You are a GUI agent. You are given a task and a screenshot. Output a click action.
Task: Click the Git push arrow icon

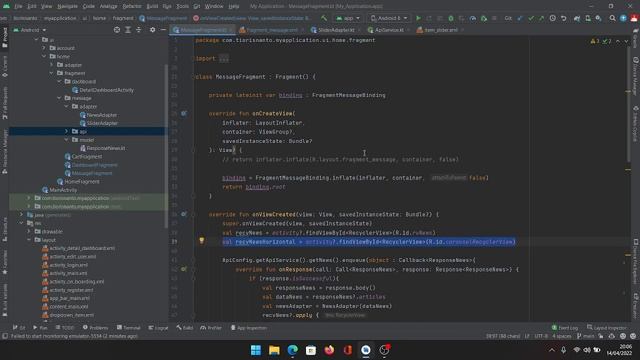coord(541,18)
